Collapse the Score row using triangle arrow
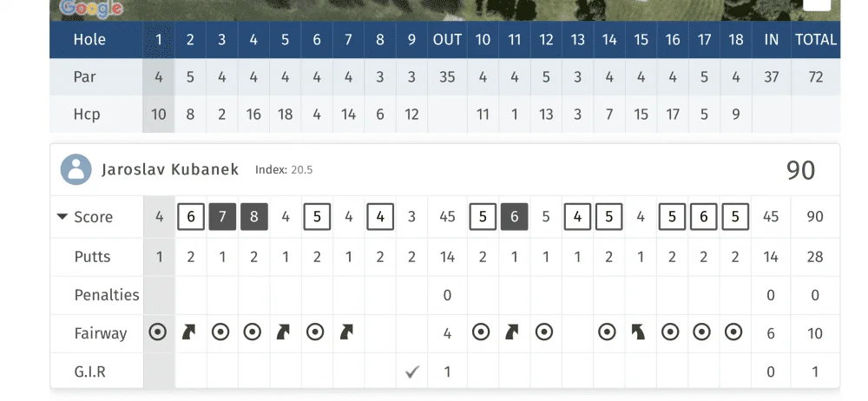Screen dimensions: 868x401 (62, 217)
